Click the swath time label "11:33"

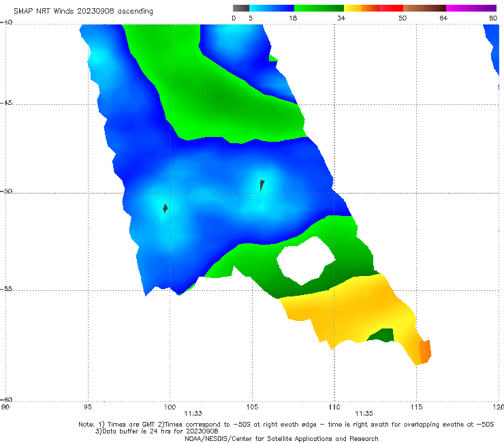point(193,414)
